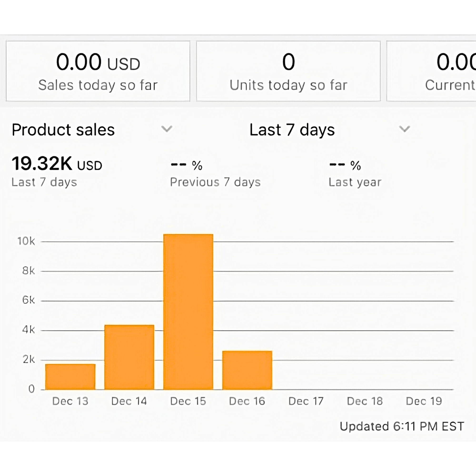Select the Dec 16 sales bar
476x476 pixels.
247,370
